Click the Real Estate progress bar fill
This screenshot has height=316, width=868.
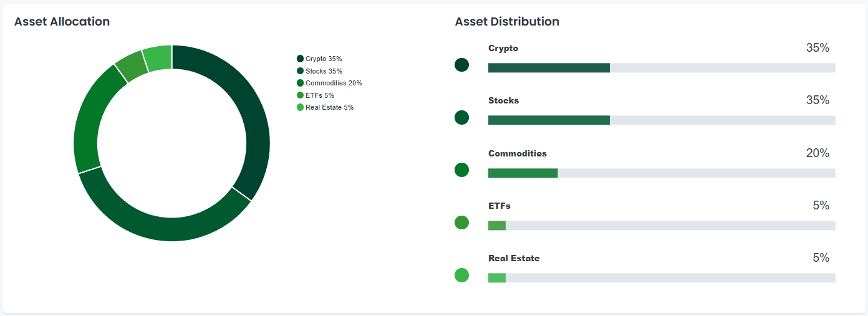pos(497,278)
